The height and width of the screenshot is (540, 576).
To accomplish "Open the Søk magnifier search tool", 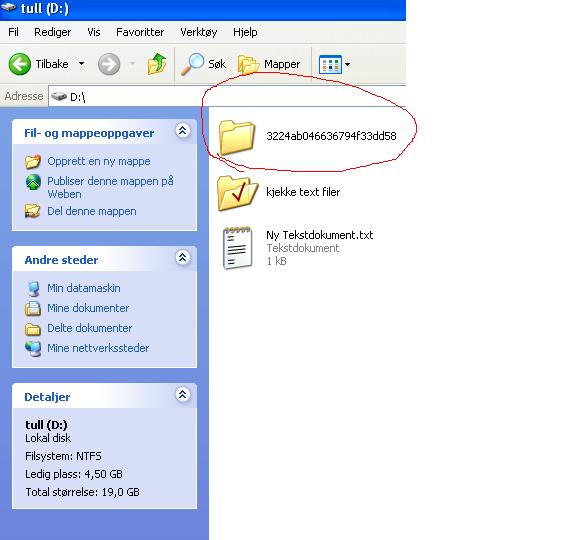I will [203, 64].
